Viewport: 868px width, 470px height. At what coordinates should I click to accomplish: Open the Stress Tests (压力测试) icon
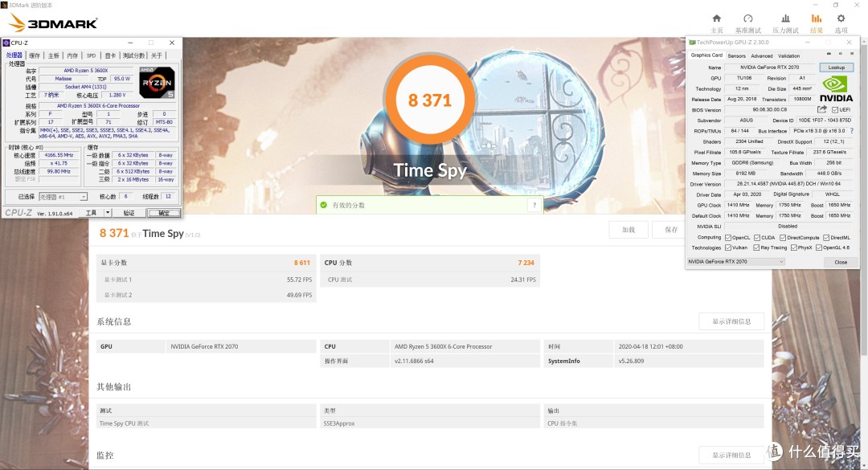pyautogui.click(x=785, y=18)
